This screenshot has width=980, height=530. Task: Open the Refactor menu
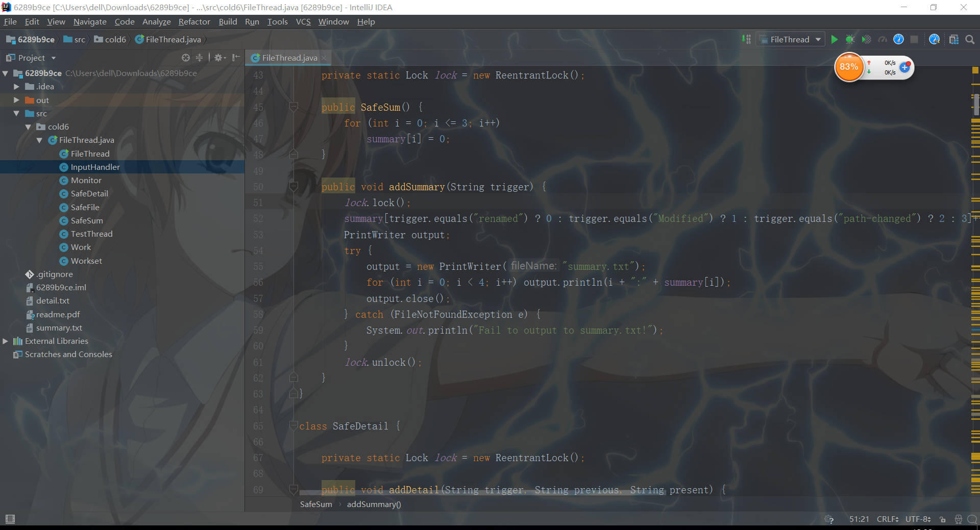coord(194,21)
